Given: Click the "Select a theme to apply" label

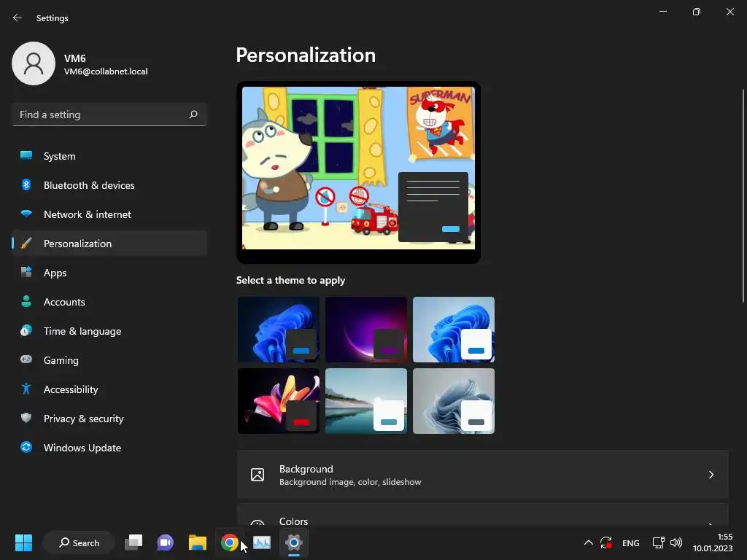Looking at the screenshot, I should (x=290, y=280).
